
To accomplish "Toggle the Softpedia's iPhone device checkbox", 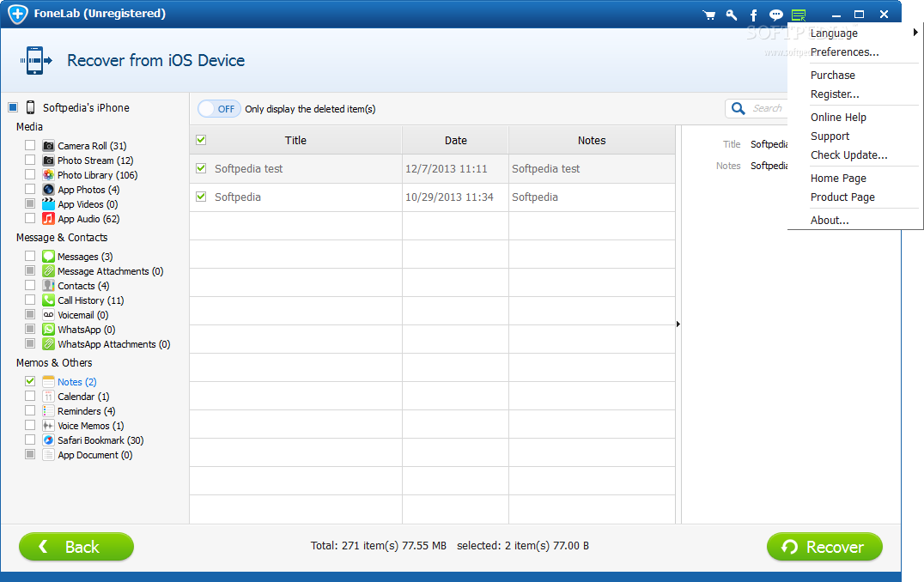I will click(x=13, y=107).
